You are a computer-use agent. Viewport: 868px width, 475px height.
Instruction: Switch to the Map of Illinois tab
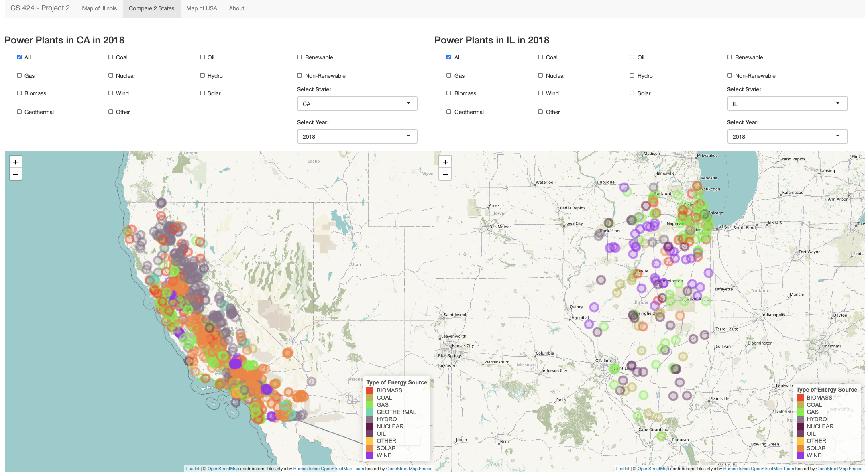pyautogui.click(x=100, y=8)
